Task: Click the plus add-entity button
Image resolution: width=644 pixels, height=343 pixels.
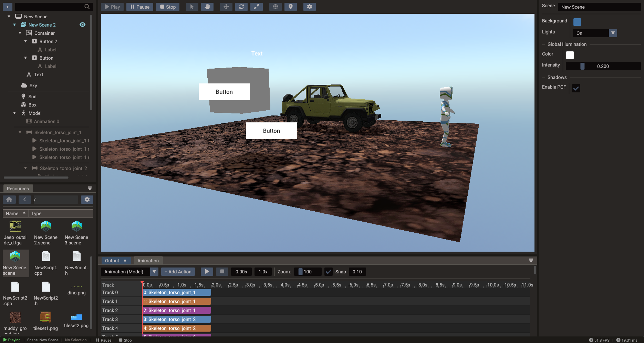Action: click(x=7, y=7)
